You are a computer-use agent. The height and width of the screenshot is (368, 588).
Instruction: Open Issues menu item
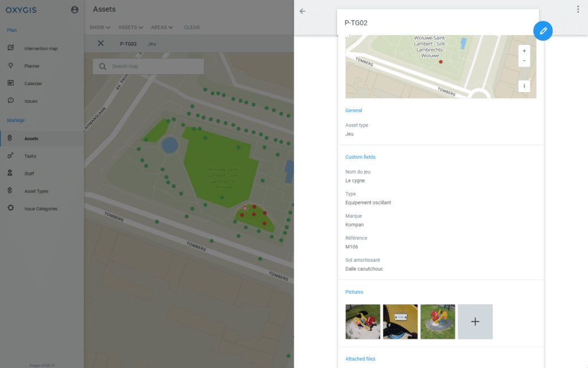(42, 101)
